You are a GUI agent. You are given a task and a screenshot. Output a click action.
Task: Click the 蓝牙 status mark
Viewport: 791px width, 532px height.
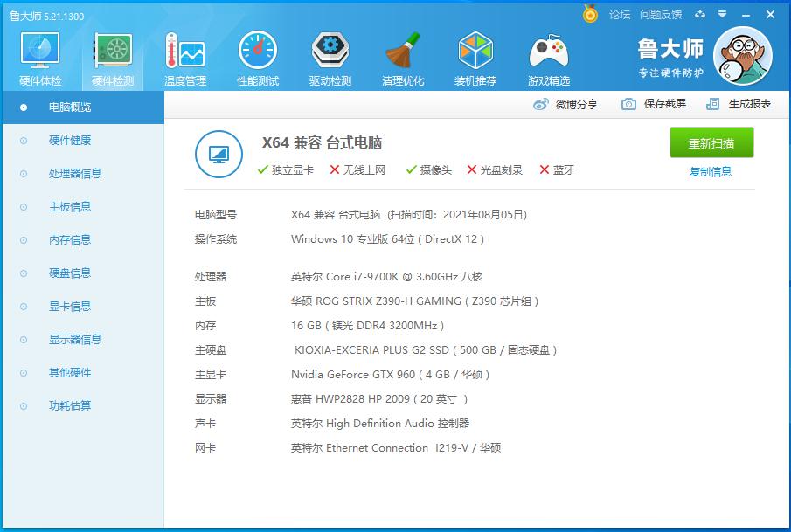pyautogui.click(x=543, y=171)
